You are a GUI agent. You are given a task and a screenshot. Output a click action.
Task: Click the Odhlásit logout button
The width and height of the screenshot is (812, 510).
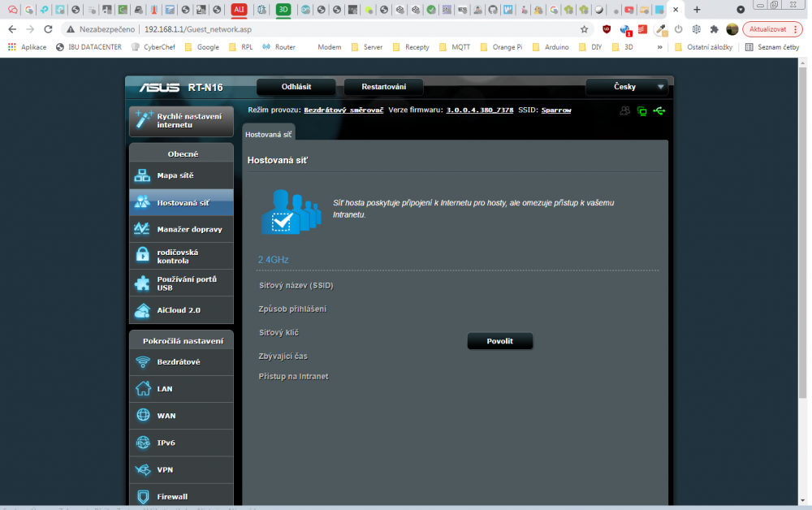point(296,87)
